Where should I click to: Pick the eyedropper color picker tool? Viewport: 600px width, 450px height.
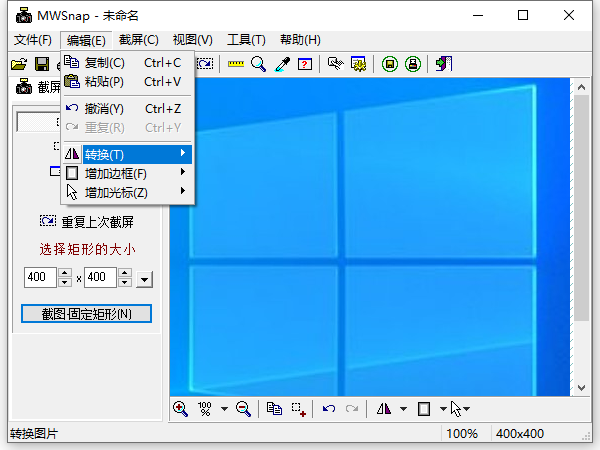[x=282, y=64]
